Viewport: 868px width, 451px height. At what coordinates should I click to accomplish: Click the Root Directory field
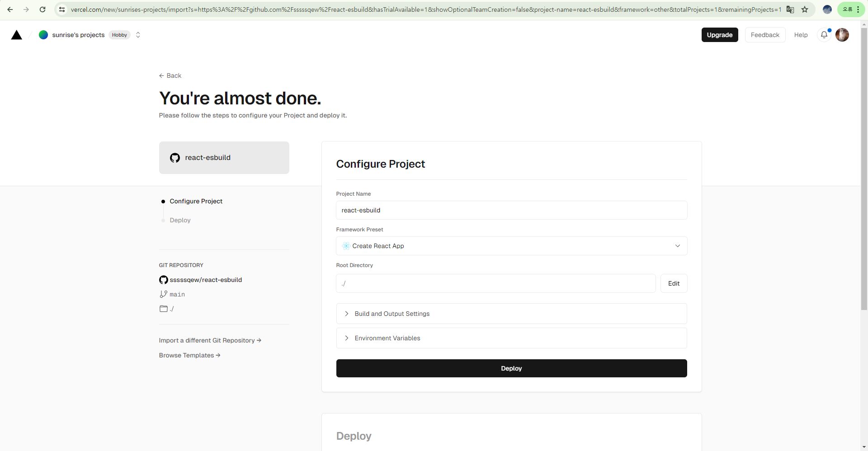click(x=495, y=283)
